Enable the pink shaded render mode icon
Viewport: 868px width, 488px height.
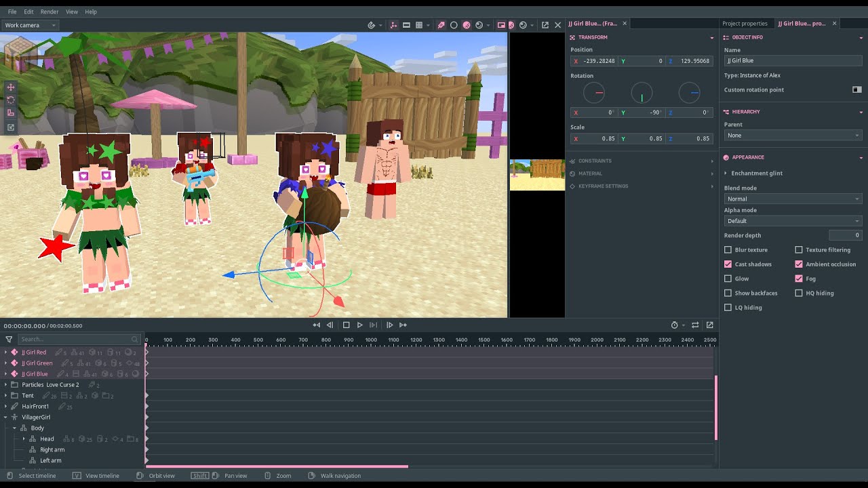467,25
